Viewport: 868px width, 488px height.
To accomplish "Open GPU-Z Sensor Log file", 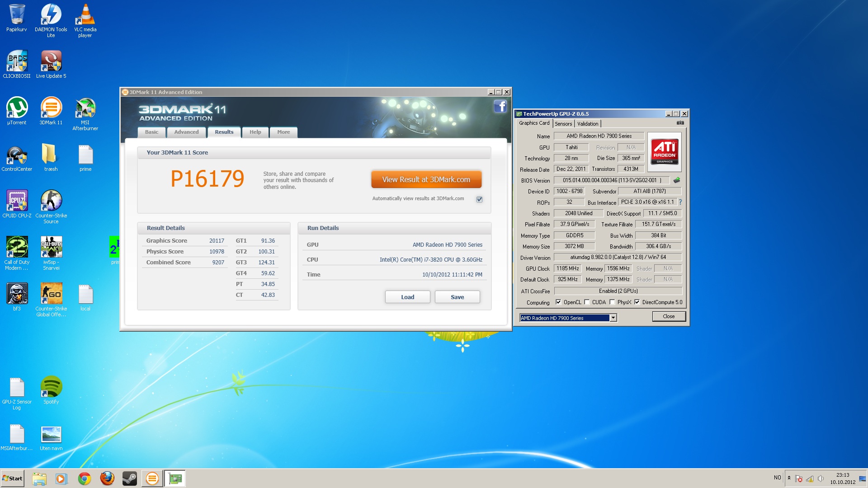I will pyautogui.click(x=17, y=393).
